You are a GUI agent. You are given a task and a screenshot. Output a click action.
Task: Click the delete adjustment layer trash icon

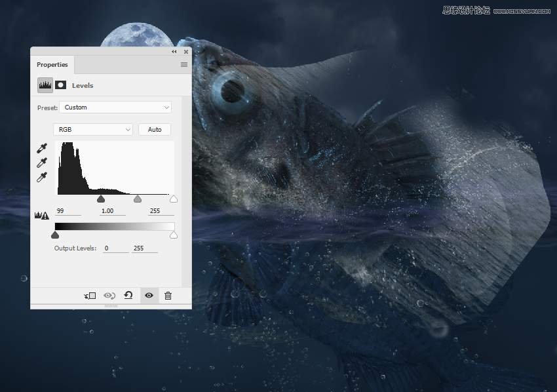pos(168,296)
